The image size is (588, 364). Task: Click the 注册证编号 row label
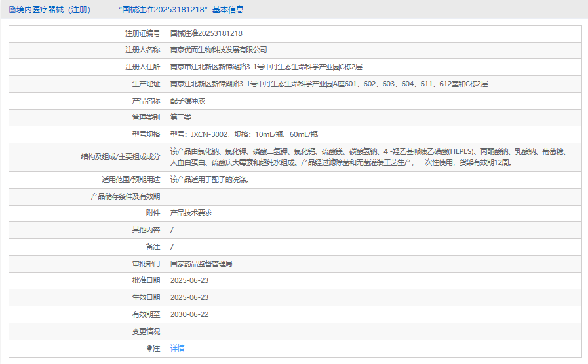click(x=142, y=33)
